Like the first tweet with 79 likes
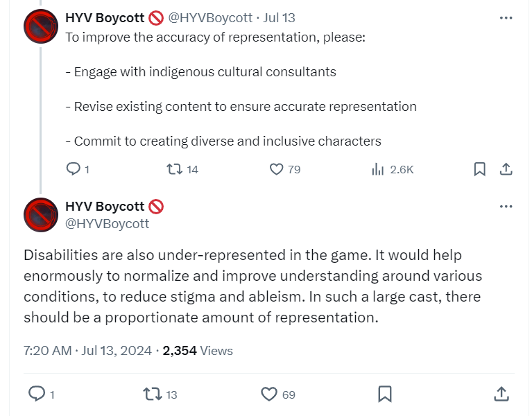532x416 pixels. 276,169
